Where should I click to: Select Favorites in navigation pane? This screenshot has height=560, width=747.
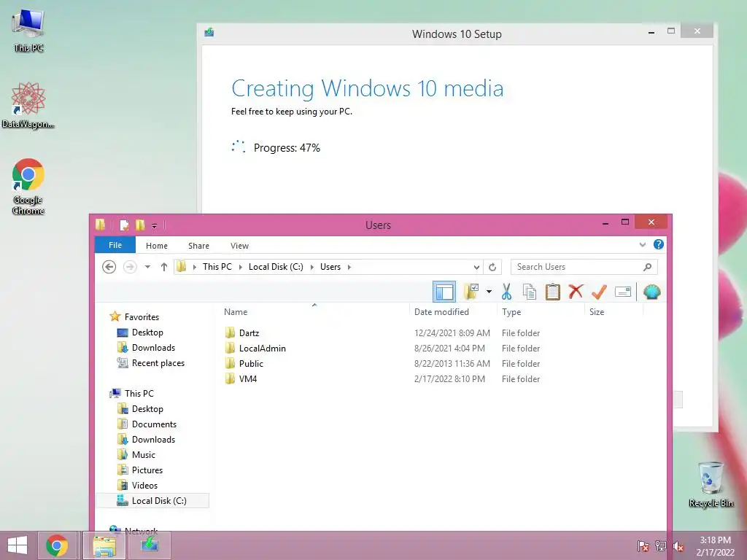142,316
